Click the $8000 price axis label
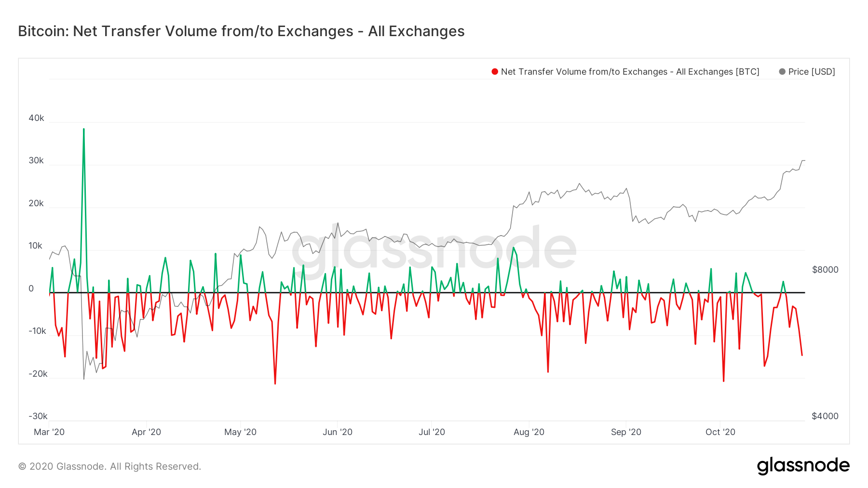 pos(825,270)
